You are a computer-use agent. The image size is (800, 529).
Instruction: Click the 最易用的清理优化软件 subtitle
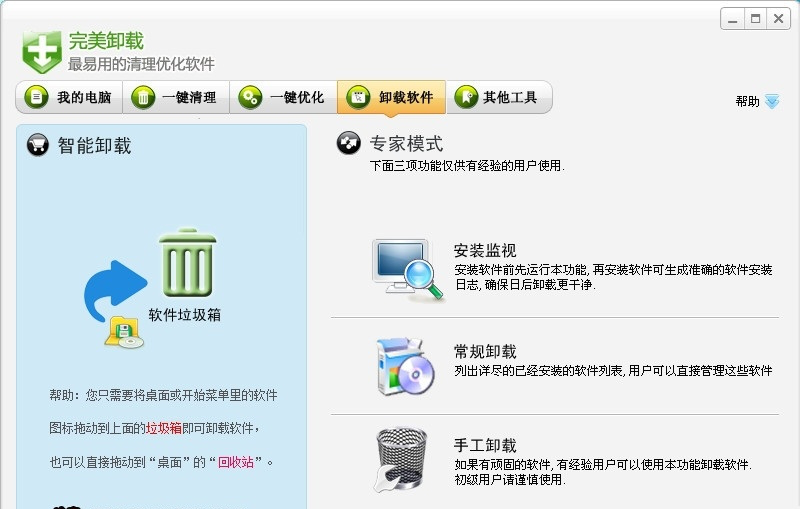pos(141,64)
